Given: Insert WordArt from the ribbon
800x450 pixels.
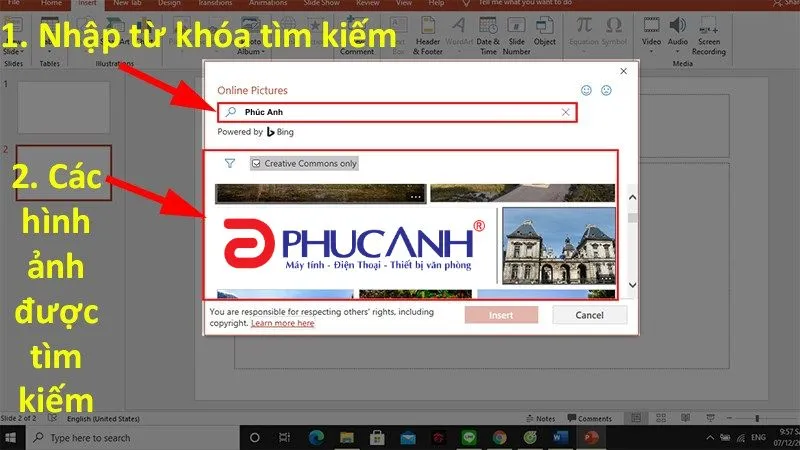Looking at the screenshot, I should (x=459, y=32).
